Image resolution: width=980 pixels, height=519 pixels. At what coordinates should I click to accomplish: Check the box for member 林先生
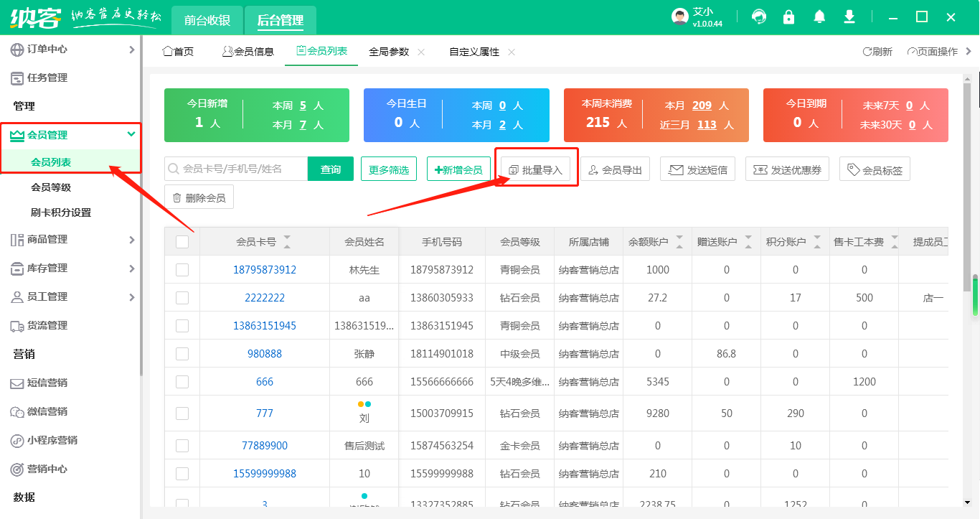[x=182, y=270]
